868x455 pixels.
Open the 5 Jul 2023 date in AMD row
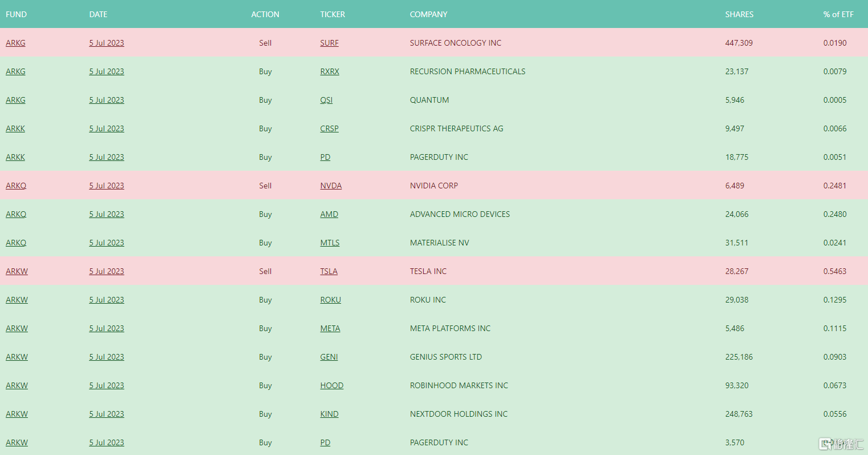click(107, 214)
